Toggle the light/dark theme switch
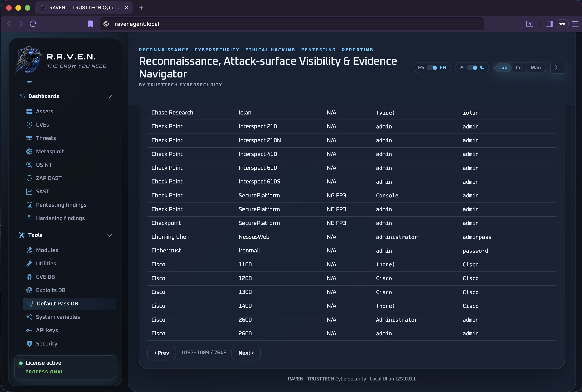Screen dimensions: 582x392 pos(472,68)
